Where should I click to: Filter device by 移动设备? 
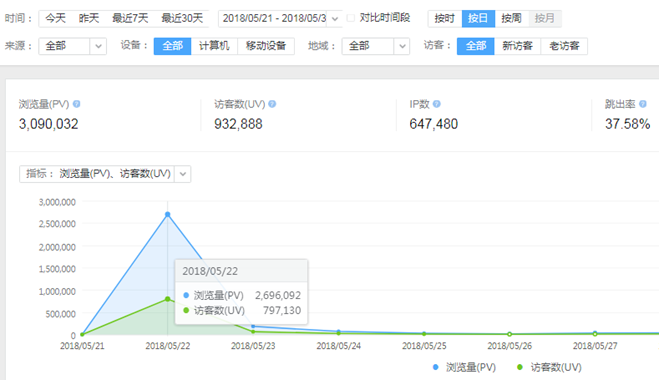point(266,46)
